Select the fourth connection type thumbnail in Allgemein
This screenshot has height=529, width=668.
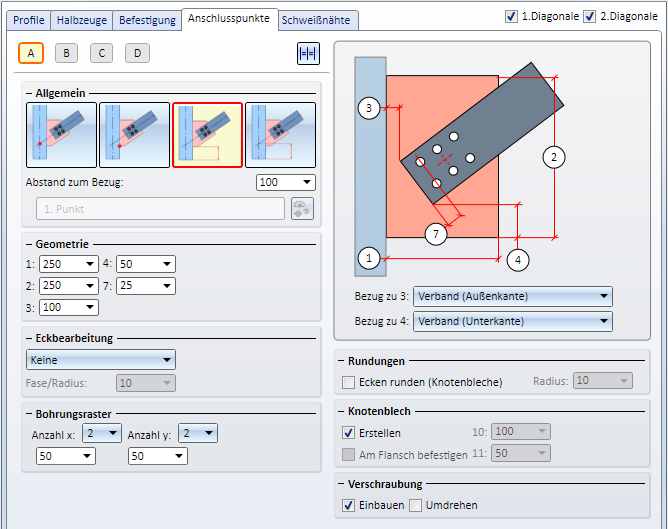280,135
